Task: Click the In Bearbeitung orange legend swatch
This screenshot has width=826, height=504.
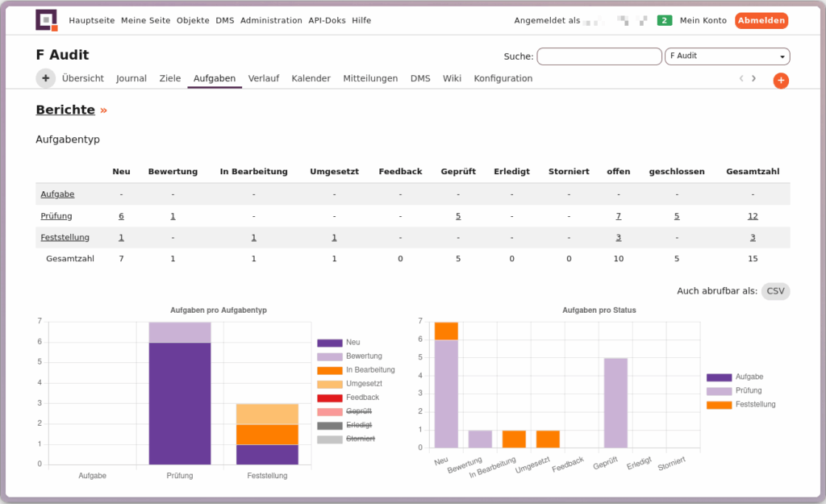Action: [330, 370]
